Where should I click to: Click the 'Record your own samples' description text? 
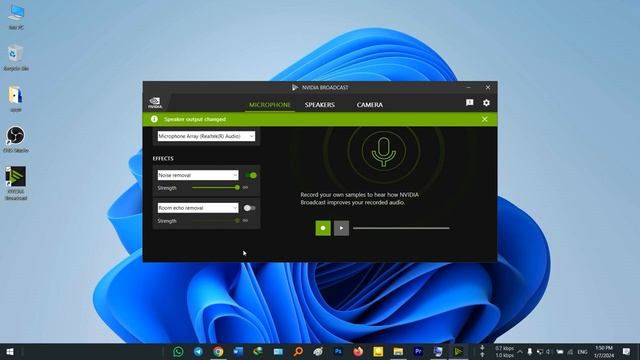click(x=360, y=199)
